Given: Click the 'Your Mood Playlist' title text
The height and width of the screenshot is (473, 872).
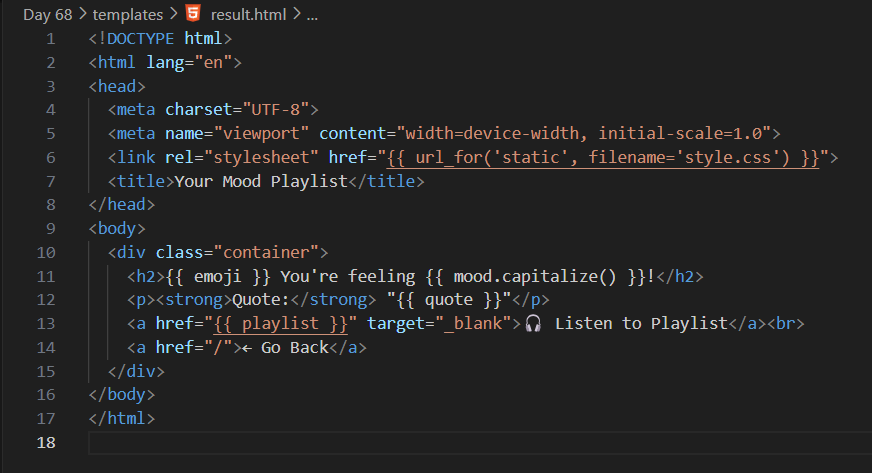Looking at the screenshot, I should pos(261,182).
